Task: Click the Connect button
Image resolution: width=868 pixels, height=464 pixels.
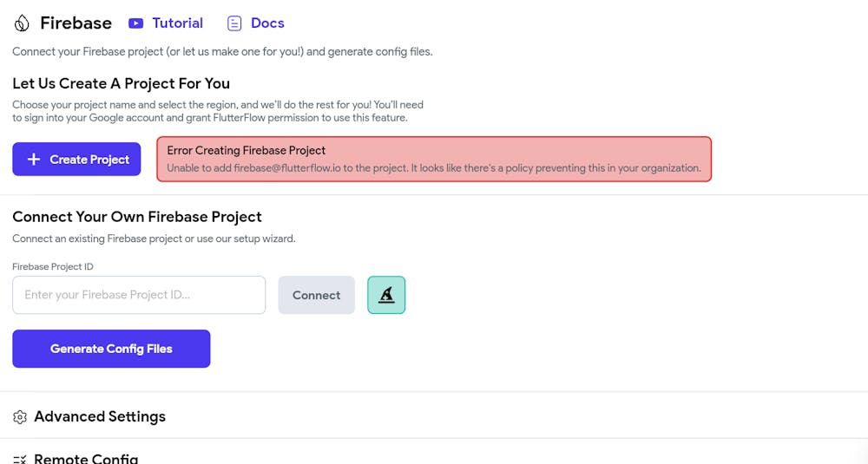Action: coord(316,295)
